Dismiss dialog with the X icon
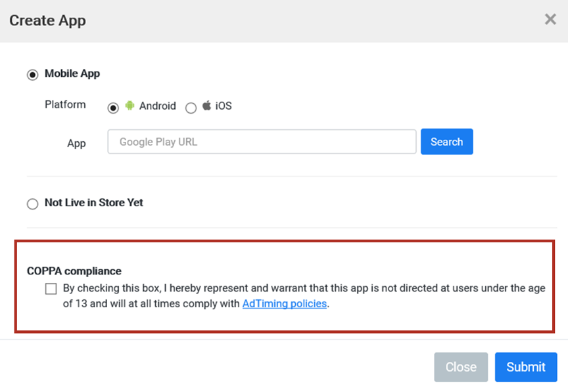The width and height of the screenshot is (568, 392). [550, 19]
